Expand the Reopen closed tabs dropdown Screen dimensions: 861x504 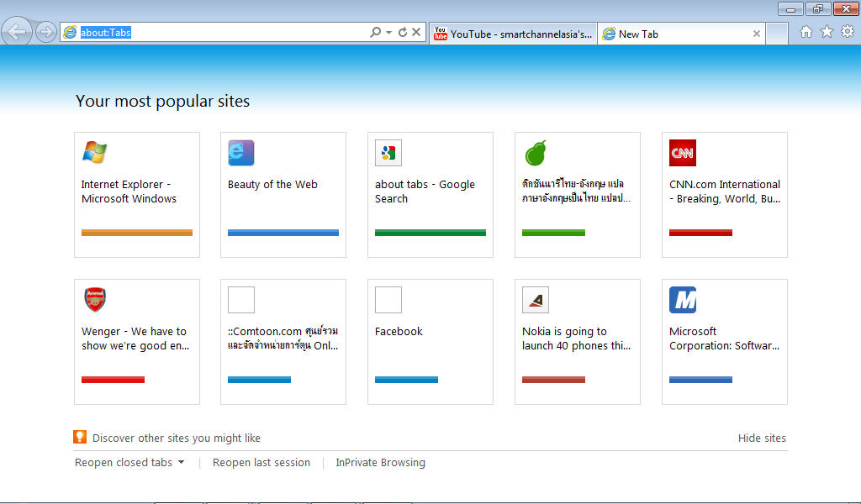(129, 462)
